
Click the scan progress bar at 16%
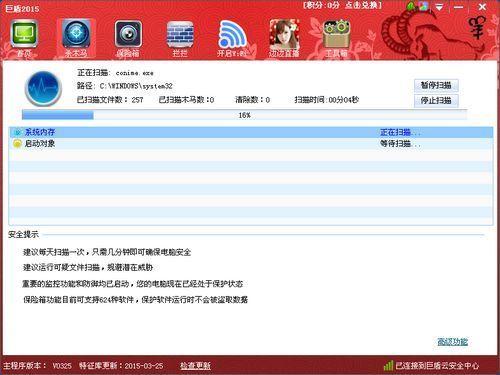click(244, 115)
